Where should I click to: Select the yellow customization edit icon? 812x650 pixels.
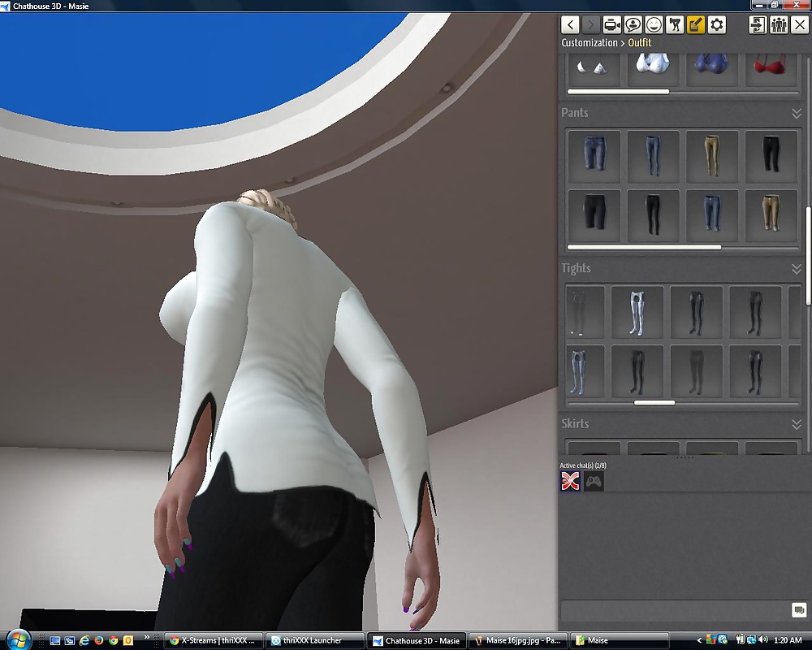tap(696, 25)
